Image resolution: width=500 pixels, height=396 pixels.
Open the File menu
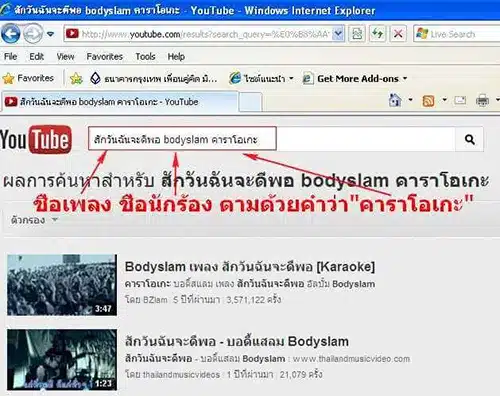coord(11,57)
